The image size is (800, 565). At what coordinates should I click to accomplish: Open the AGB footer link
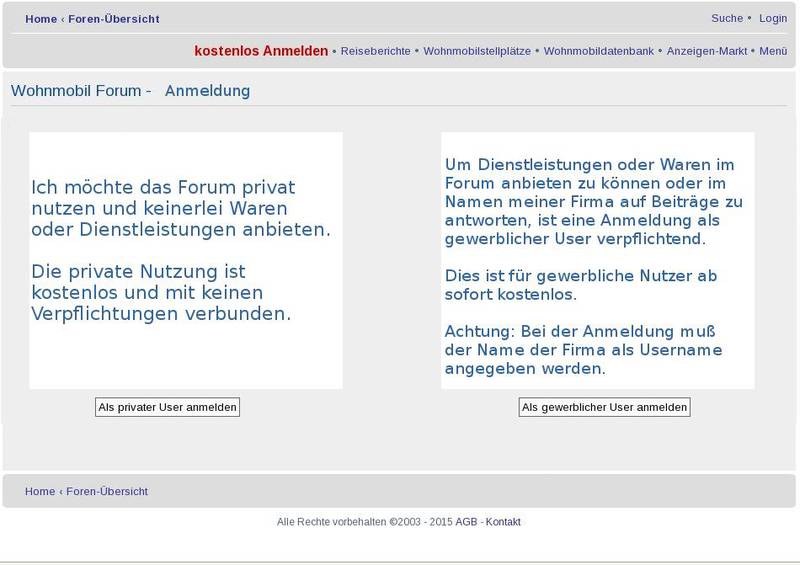tap(466, 522)
